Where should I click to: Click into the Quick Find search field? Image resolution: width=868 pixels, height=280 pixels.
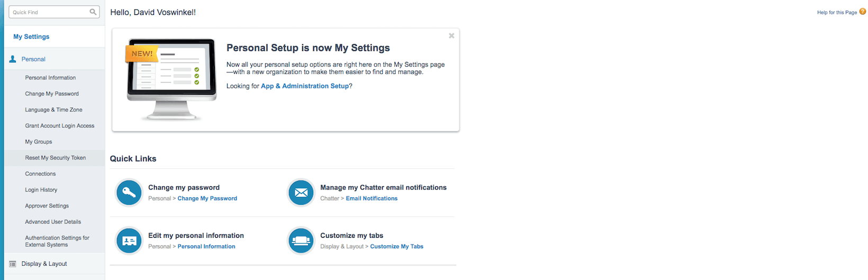[49, 12]
